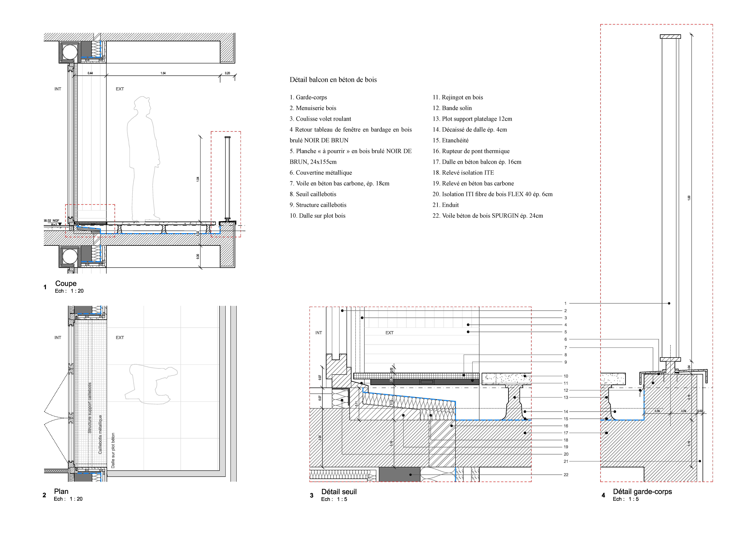Click the 'Coupe' drawing title
Viewport: 756px width, 534px height.
[66, 283]
